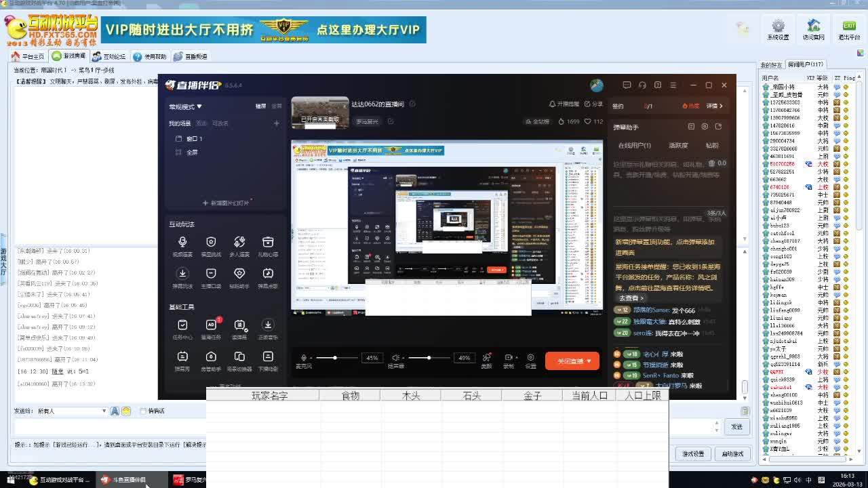868x488 pixels.
Task: Select the 活跃度 tab in danmaku helper
Action: click(x=678, y=145)
